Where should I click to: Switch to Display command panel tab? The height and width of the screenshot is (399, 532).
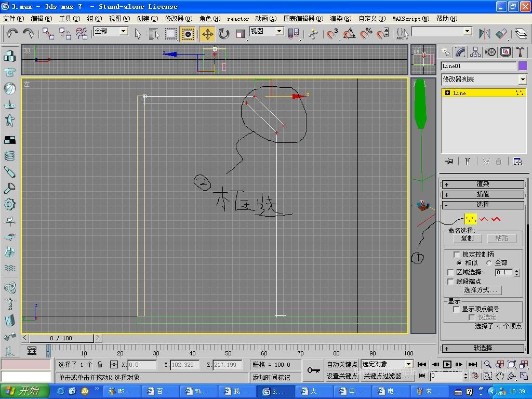pos(505,52)
